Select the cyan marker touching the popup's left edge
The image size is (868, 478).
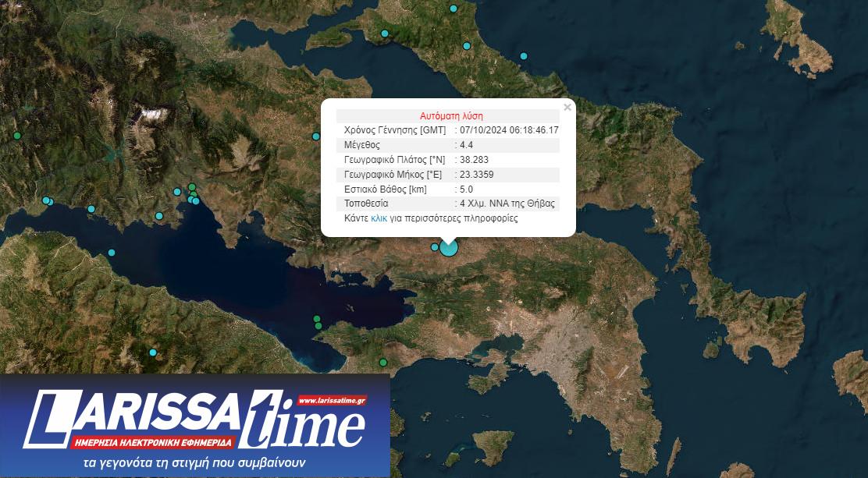(x=316, y=136)
